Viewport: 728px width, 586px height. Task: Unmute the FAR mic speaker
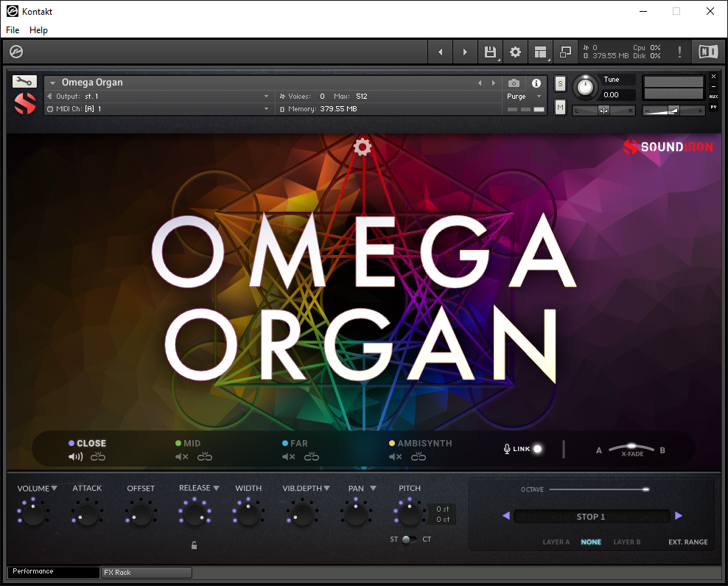click(x=288, y=457)
